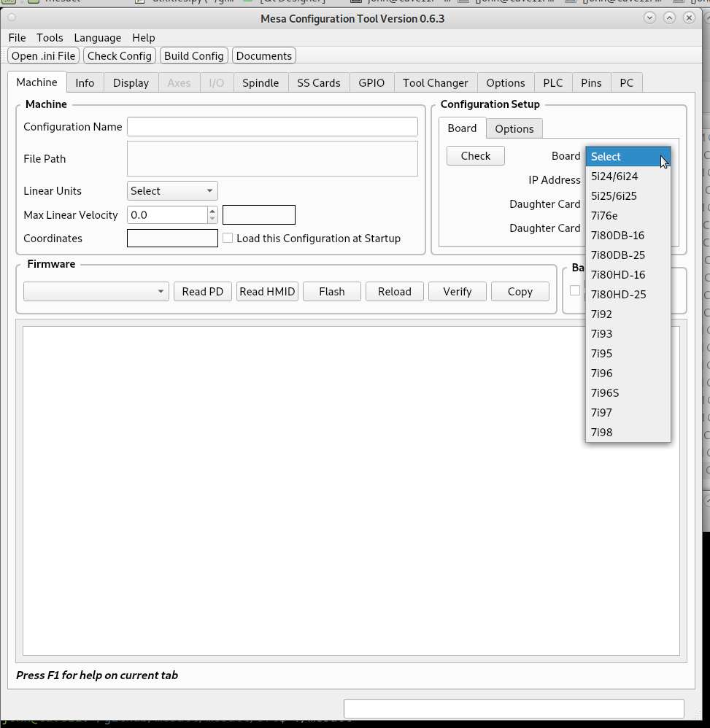Click the Max Linear Velocity value field
Screen dimensions: 710x728
167,215
